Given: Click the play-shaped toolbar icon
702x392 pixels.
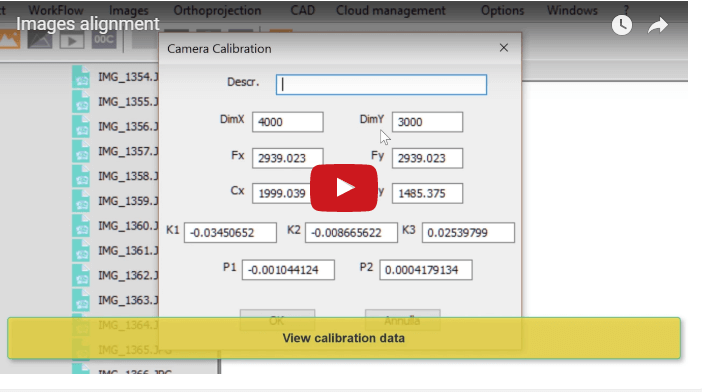Looking at the screenshot, I should click(x=72, y=41).
